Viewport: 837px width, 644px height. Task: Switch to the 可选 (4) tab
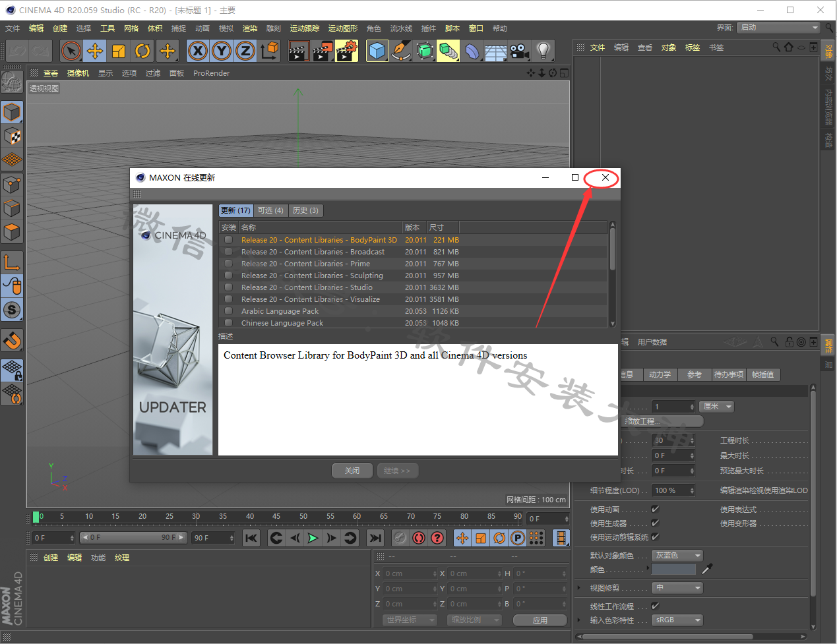point(270,210)
